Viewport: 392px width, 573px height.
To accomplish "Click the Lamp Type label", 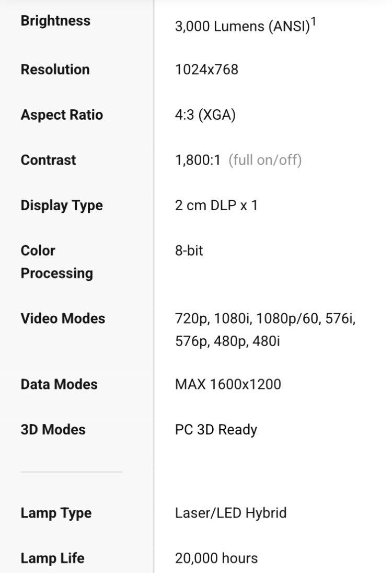I will tap(56, 513).
